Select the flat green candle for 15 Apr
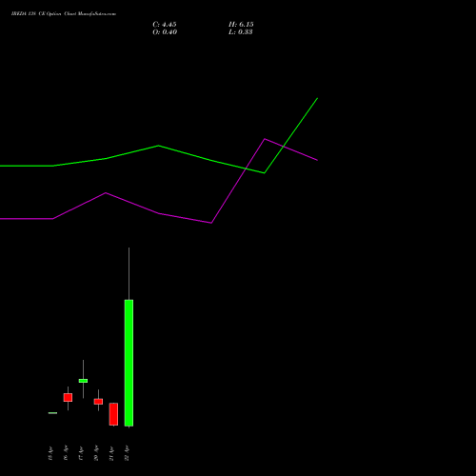476x476 pixels. click(x=52, y=413)
